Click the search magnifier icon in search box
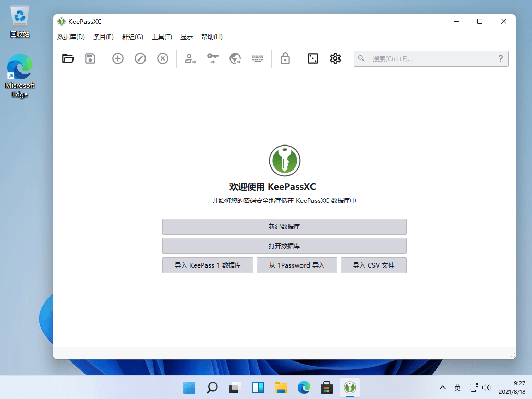 361,59
